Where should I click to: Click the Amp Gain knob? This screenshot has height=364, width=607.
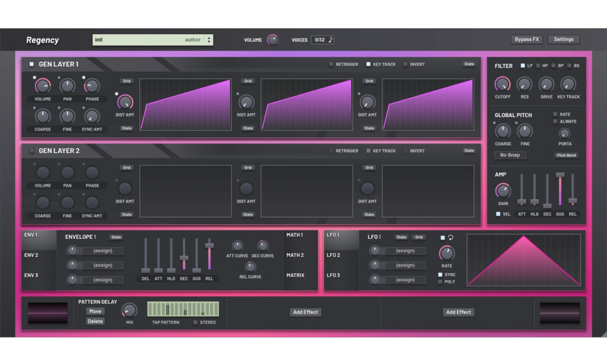click(x=503, y=190)
